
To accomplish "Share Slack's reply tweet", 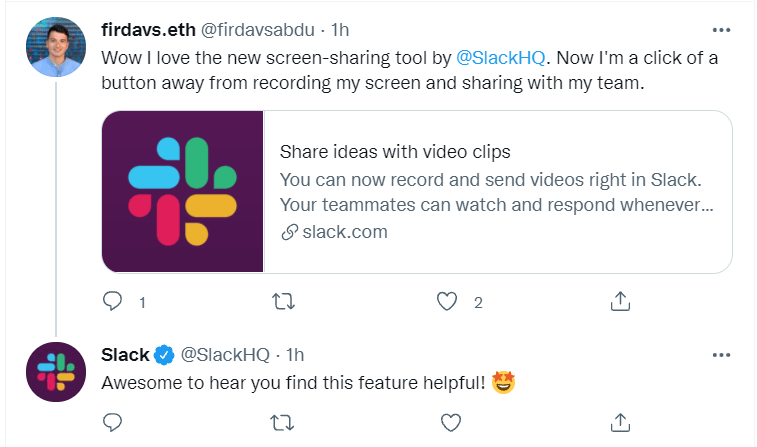I will tap(619, 421).
